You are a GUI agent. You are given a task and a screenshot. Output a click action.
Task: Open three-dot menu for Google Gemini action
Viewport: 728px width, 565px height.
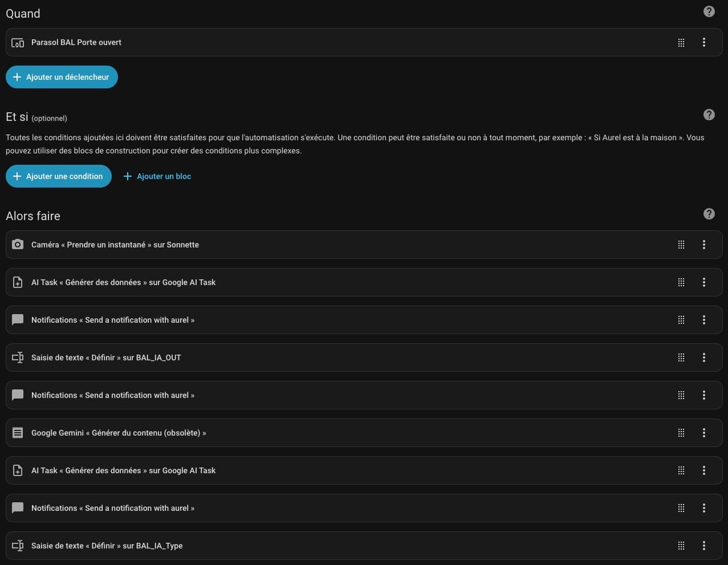703,433
